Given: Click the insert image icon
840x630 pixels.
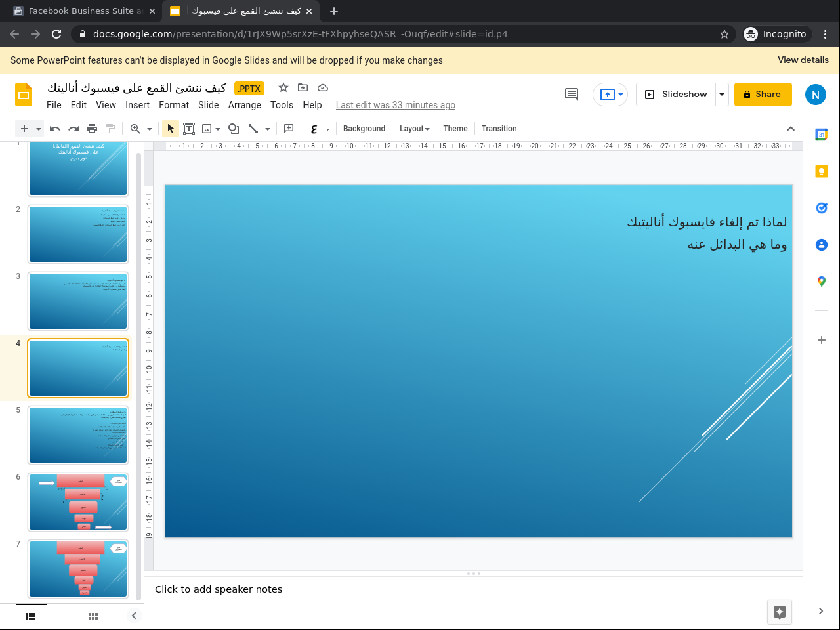Looking at the screenshot, I should point(207,129).
